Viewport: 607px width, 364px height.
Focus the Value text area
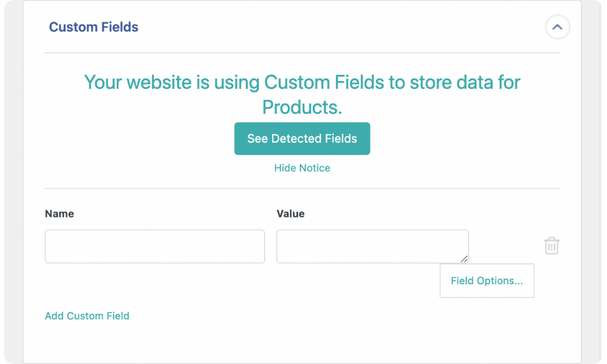tap(372, 247)
